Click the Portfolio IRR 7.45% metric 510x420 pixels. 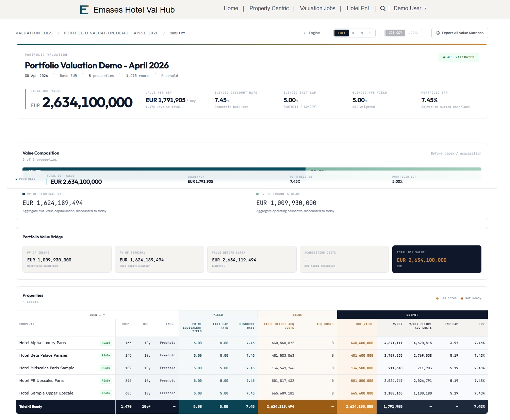[429, 100]
